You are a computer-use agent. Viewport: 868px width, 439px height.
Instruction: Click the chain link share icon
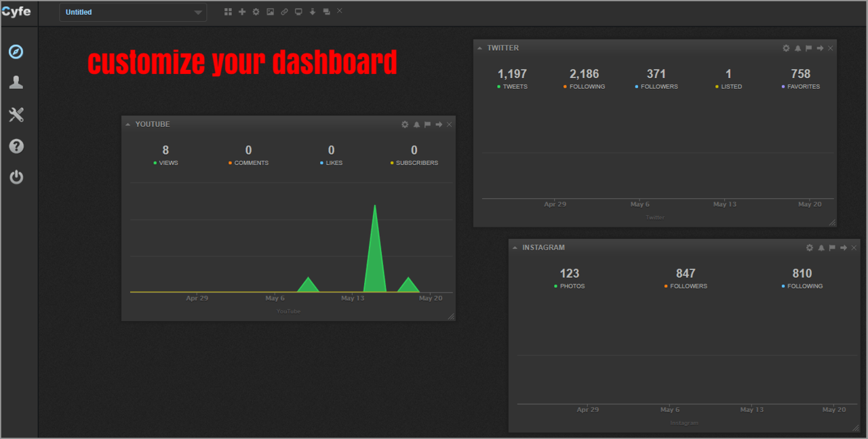point(284,12)
